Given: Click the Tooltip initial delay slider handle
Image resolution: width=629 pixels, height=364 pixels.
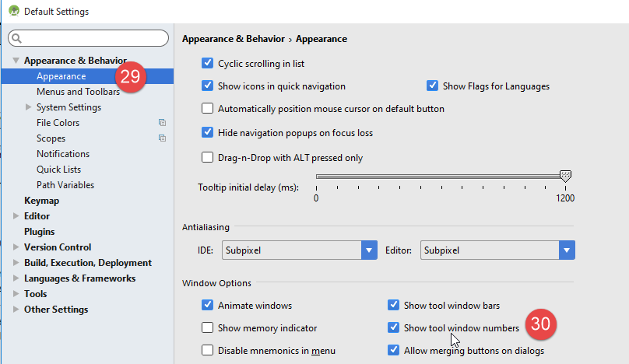Looking at the screenshot, I should point(565,177).
